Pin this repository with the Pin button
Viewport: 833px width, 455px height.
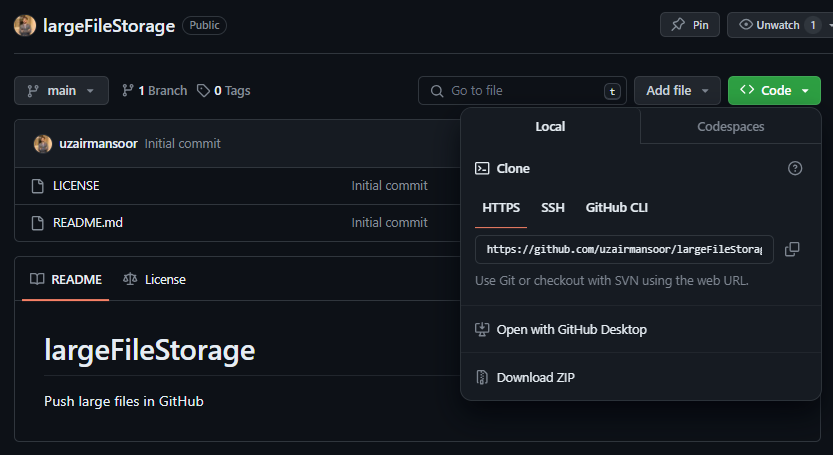pos(690,25)
